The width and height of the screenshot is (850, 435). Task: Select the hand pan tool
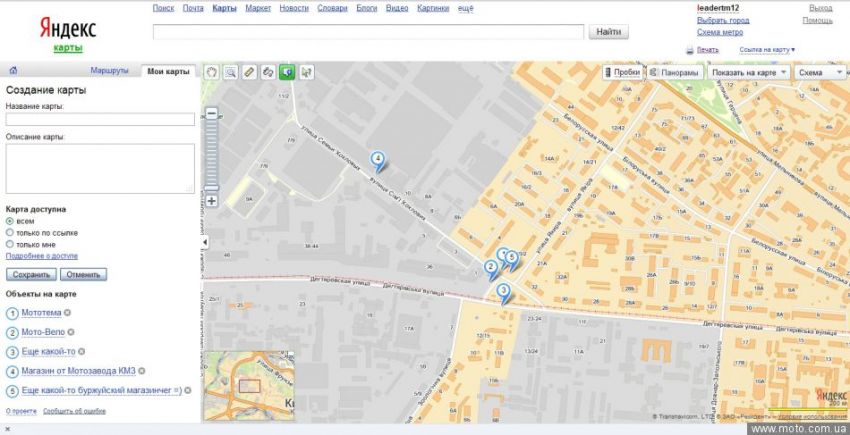[211, 72]
